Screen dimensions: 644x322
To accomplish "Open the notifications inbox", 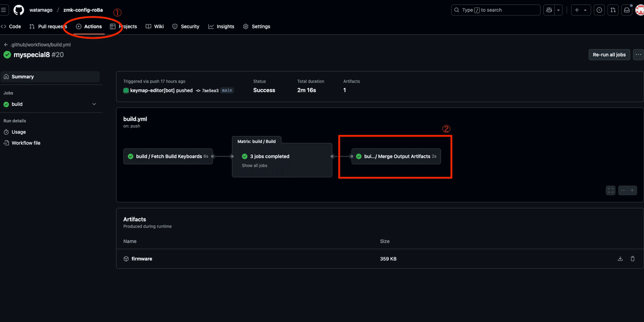I will (626, 10).
